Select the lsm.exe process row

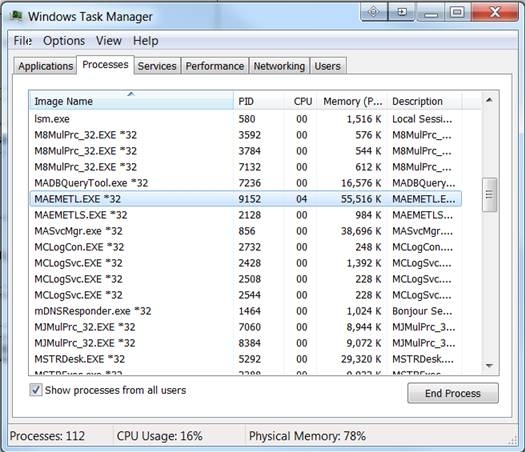pyautogui.click(x=246, y=119)
